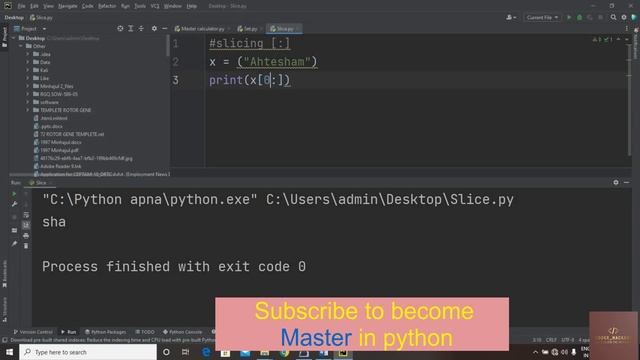This screenshot has height=360, width=640.
Task: Select the Adobe Reader link file
Action: coord(57,166)
